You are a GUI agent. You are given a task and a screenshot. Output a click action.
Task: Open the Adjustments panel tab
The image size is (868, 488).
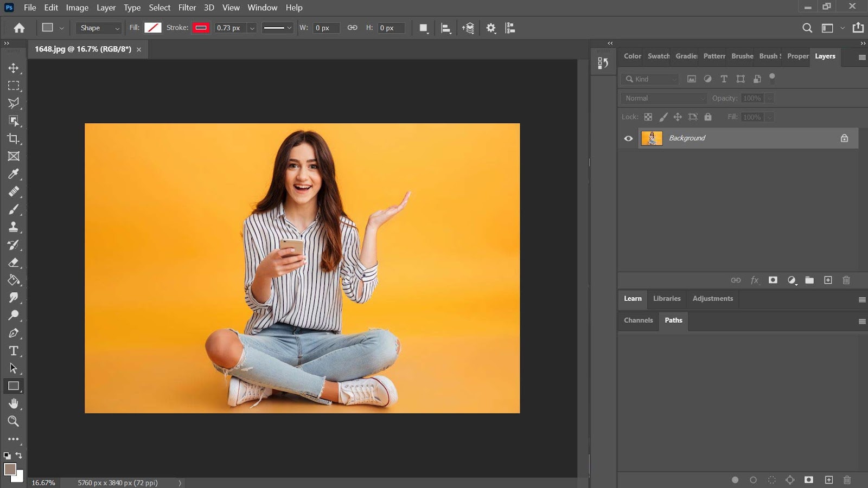tap(712, 299)
